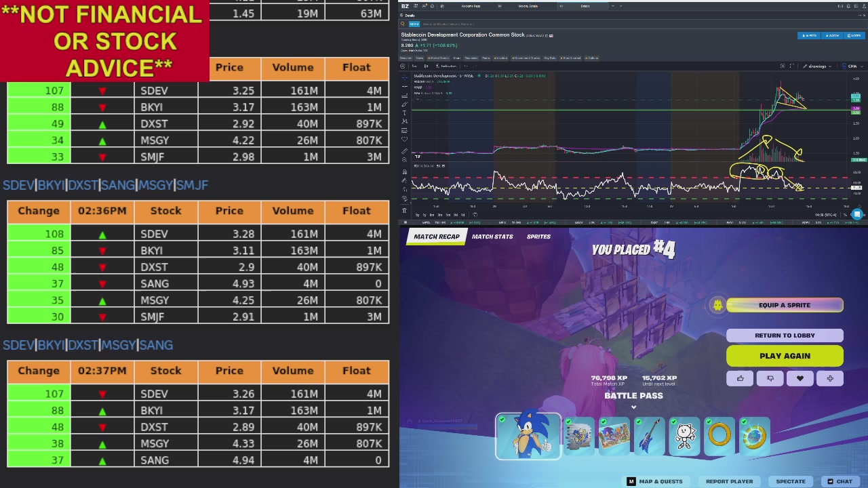Click the plus add icon button
This screenshot has height=488, width=868.
830,379
